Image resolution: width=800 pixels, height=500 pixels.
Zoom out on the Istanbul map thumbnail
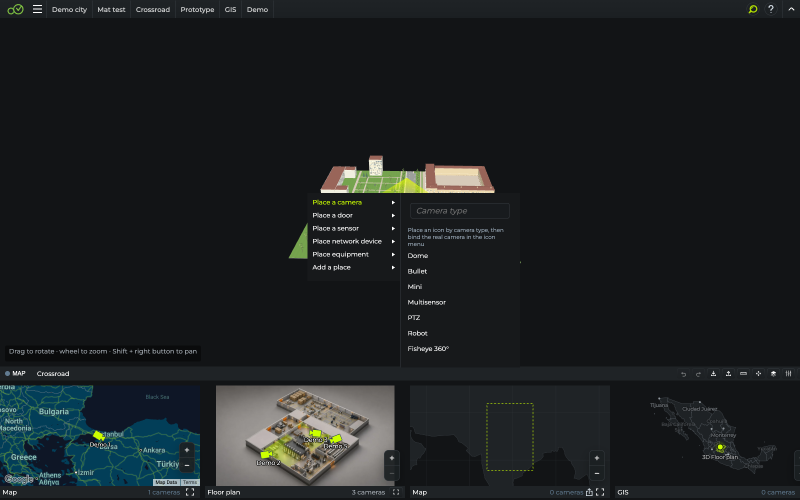tap(187, 465)
